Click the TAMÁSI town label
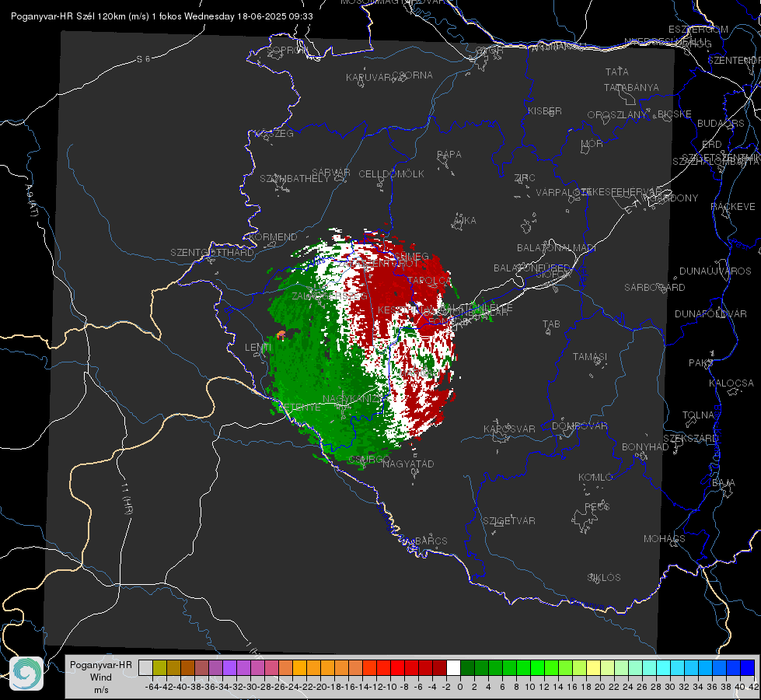 (x=590, y=356)
